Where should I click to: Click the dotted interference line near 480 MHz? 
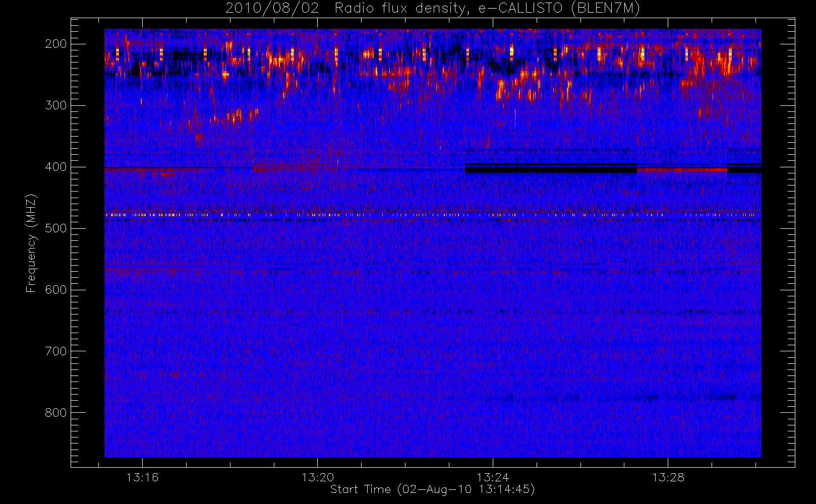tap(433, 215)
